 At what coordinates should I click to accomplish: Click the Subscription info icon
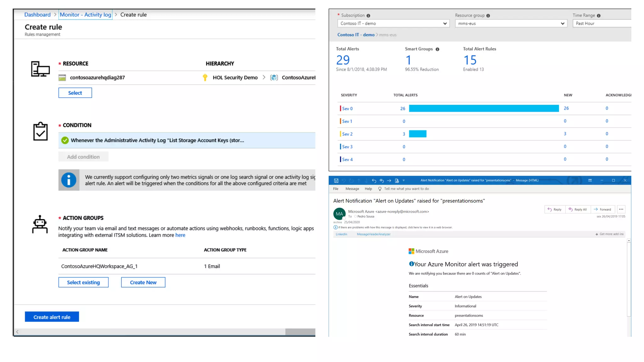pyautogui.click(x=368, y=16)
